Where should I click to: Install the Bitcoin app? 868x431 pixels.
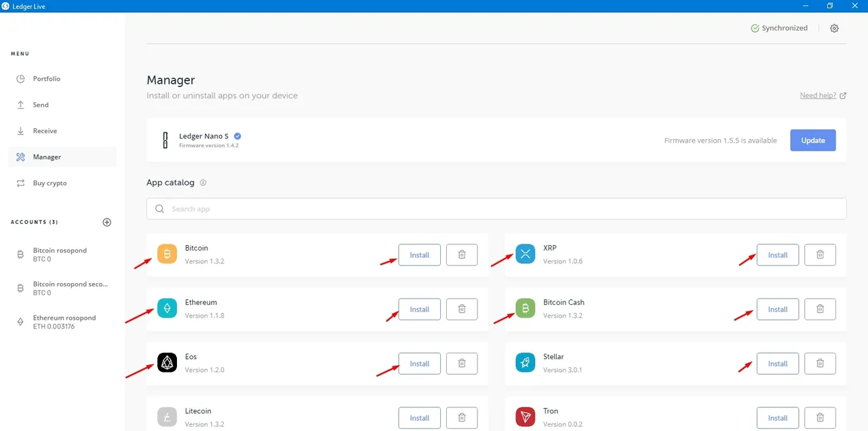pyautogui.click(x=420, y=255)
